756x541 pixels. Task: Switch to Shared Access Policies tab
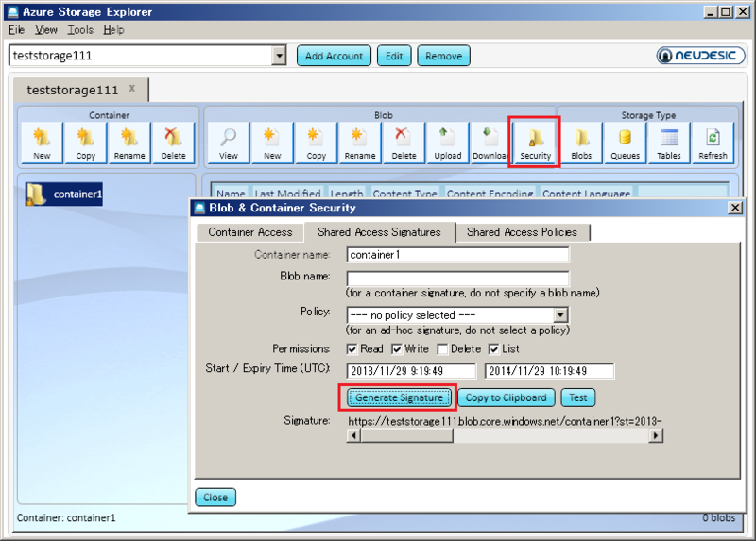click(x=523, y=232)
